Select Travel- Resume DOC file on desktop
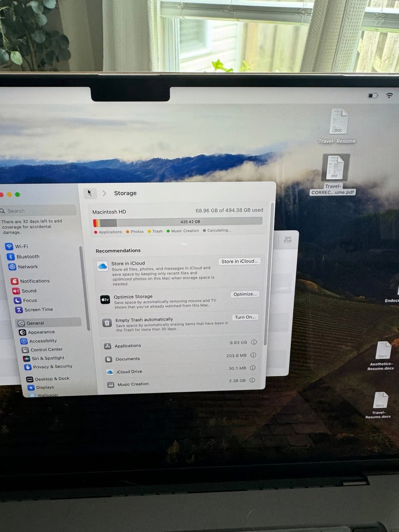The image size is (399, 532). [x=337, y=126]
